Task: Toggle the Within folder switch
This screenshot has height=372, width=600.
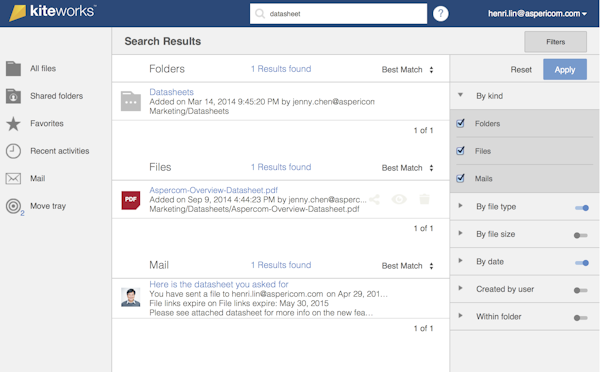Action: pyautogui.click(x=580, y=318)
